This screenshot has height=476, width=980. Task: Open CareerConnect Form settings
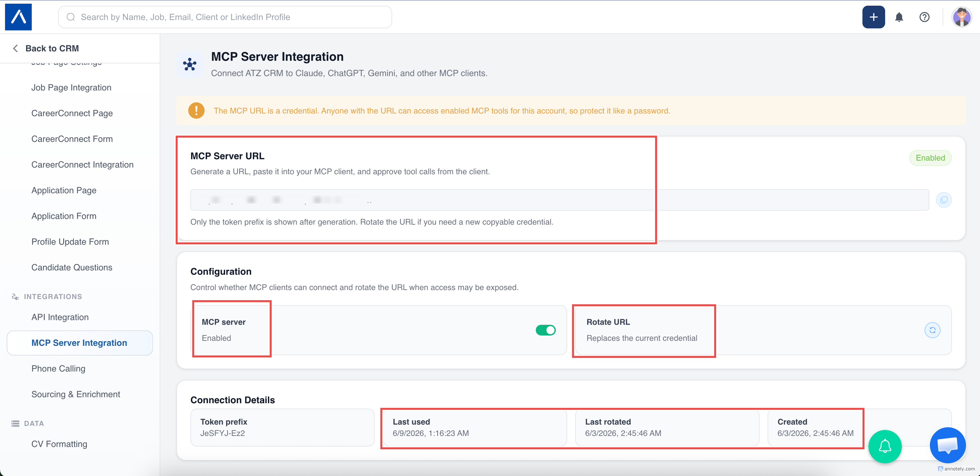(72, 139)
